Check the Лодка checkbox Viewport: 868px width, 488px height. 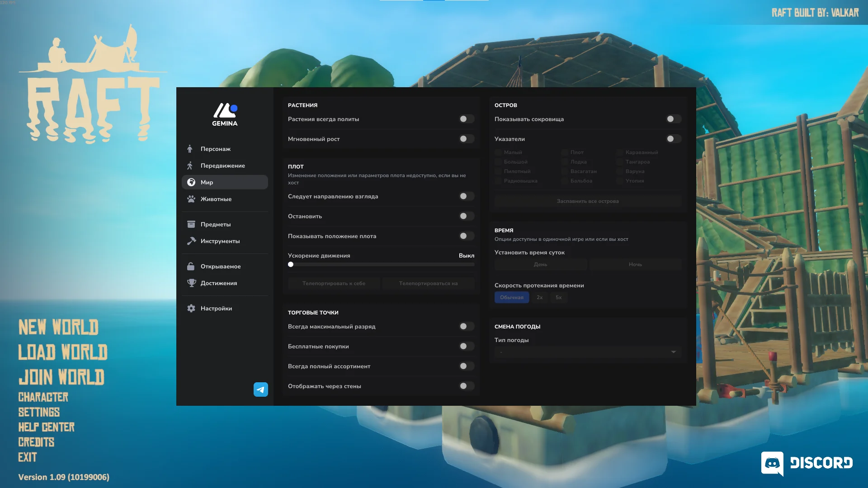[x=564, y=162]
